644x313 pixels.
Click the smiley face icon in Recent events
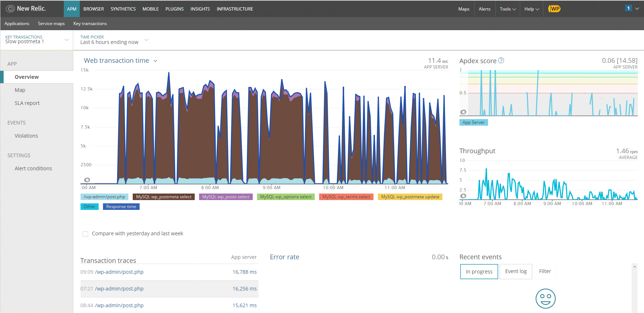click(x=545, y=298)
